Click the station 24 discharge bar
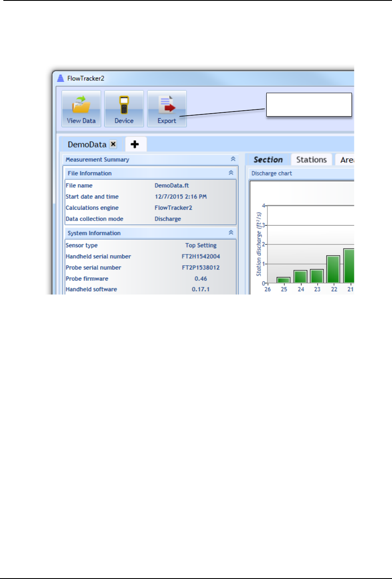This screenshot has width=392, height=579. point(300,277)
